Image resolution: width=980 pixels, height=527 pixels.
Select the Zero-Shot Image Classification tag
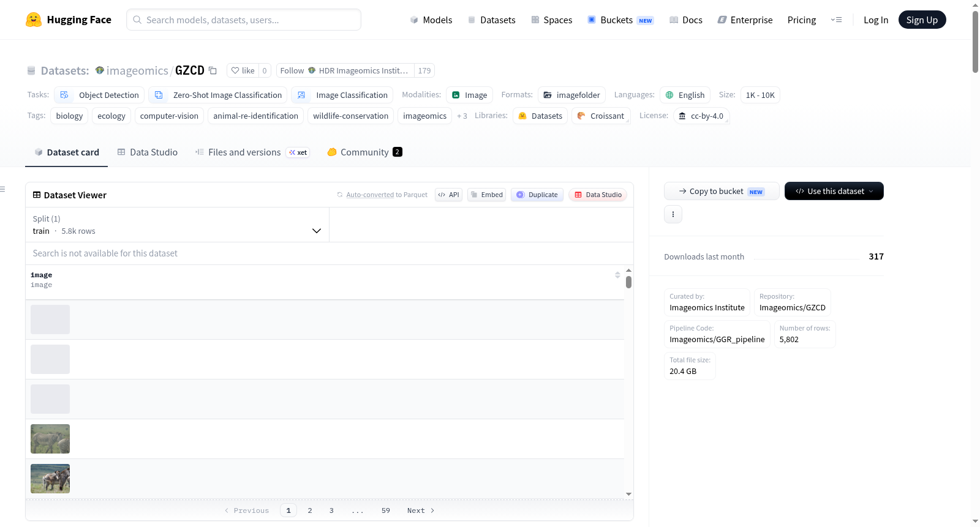218,95
